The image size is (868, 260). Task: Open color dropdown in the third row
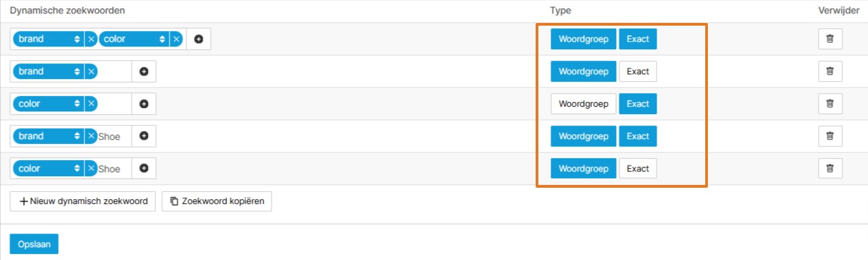(x=49, y=104)
